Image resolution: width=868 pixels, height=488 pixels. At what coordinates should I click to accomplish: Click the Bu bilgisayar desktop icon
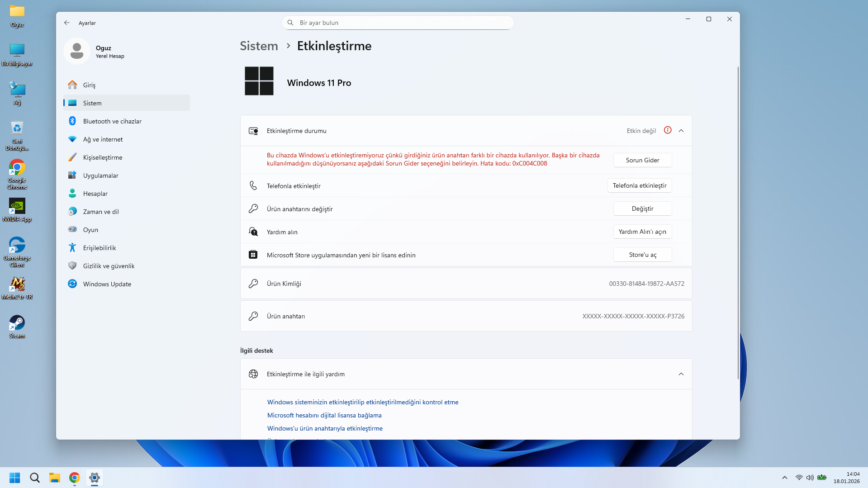pos(17,54)
